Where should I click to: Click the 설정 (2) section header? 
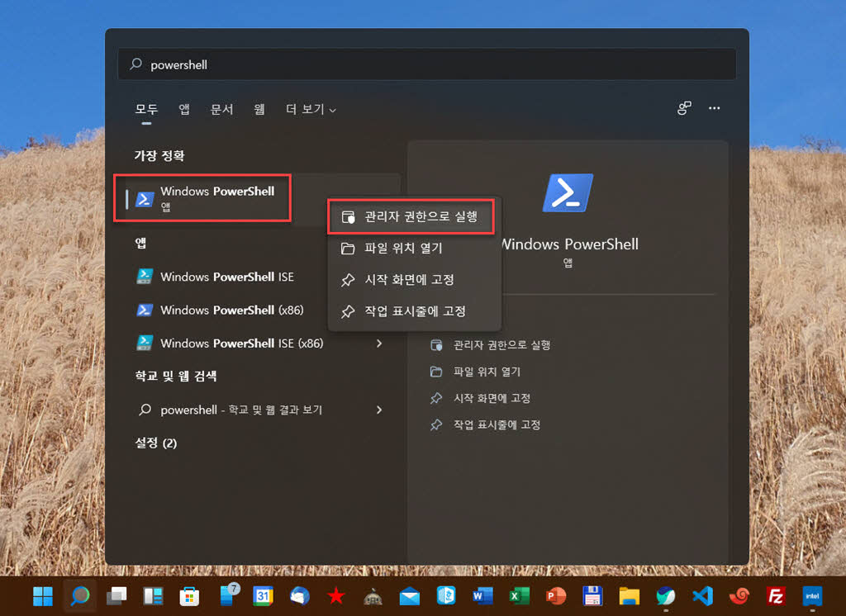click(156, 443)
